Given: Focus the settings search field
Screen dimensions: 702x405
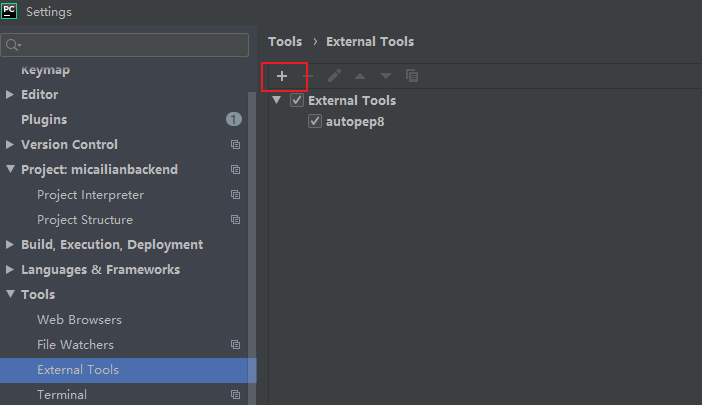Looking at the screenshot, I should pyautogui.click(x=124, y=45).
